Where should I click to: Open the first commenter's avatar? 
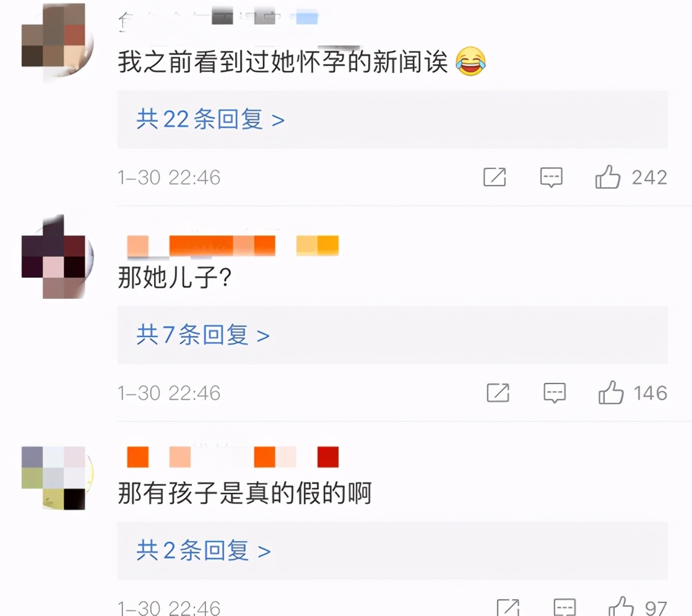[58, 41]
